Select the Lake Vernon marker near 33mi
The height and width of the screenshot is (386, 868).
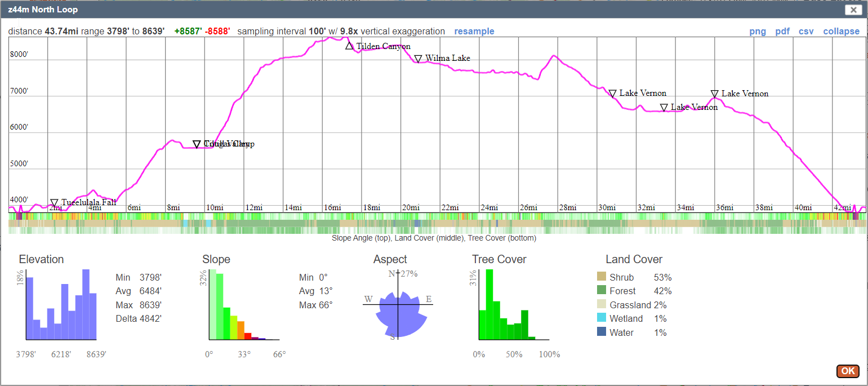click(664, 108)
